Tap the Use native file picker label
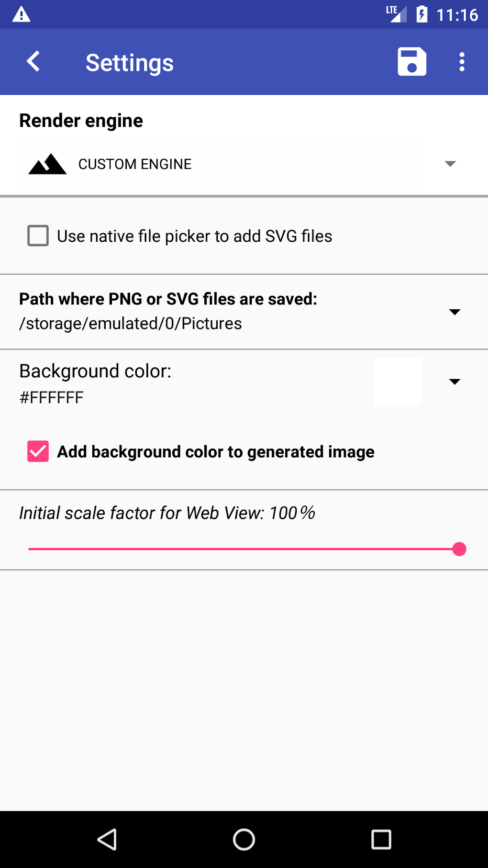488x868 pixels. click(x=194, y=236)
